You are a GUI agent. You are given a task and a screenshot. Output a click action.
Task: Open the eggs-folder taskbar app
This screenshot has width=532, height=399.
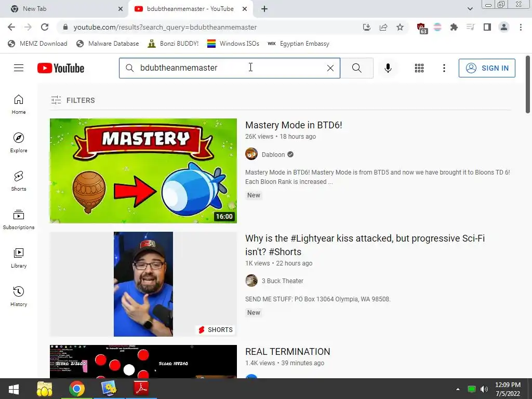pos(45,389)
